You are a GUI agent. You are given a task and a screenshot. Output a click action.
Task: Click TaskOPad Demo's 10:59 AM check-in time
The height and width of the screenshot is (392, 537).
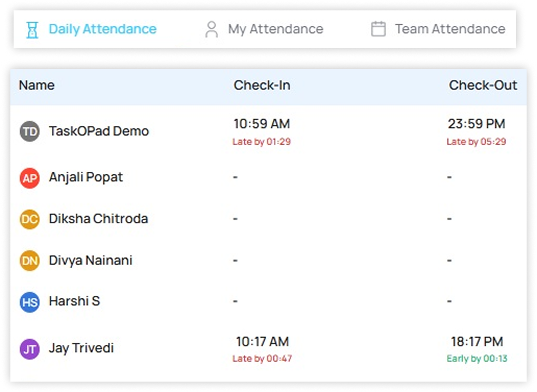[261, 124]
